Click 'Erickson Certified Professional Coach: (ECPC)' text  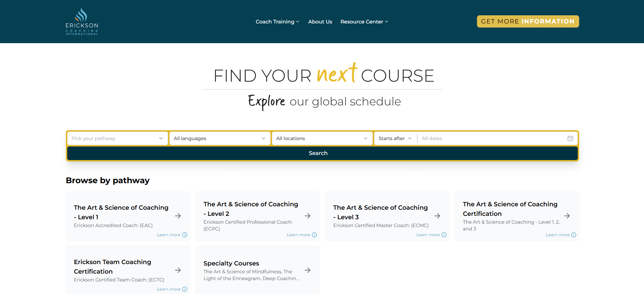(248, 225)
